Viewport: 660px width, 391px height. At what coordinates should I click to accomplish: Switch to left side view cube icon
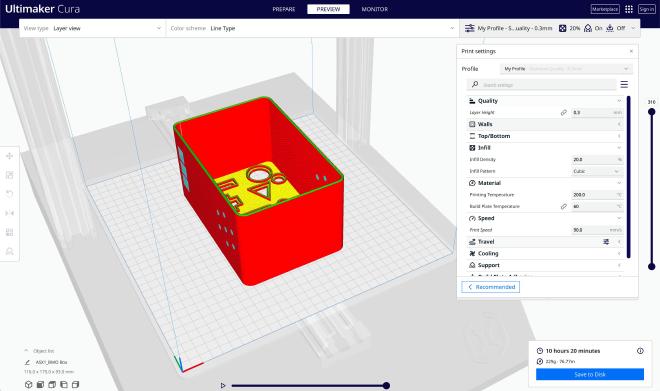[x=64, y=384]
